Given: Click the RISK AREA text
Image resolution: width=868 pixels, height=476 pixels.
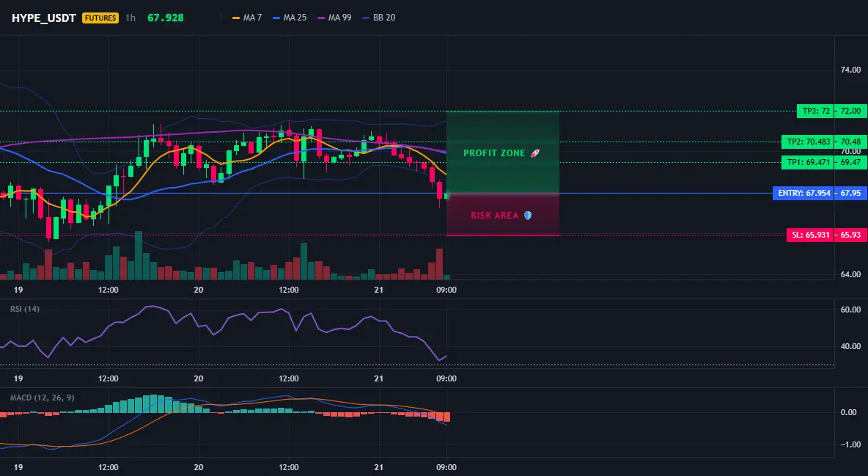Looking at the screenshot, I should (x=495, y=216).
